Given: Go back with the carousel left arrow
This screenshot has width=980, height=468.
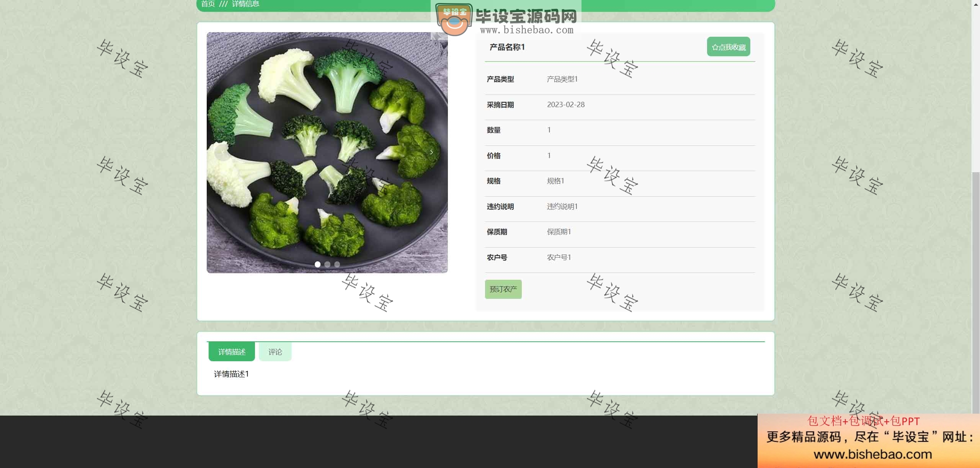Looking at the screenshot, I should pos(222,152).
